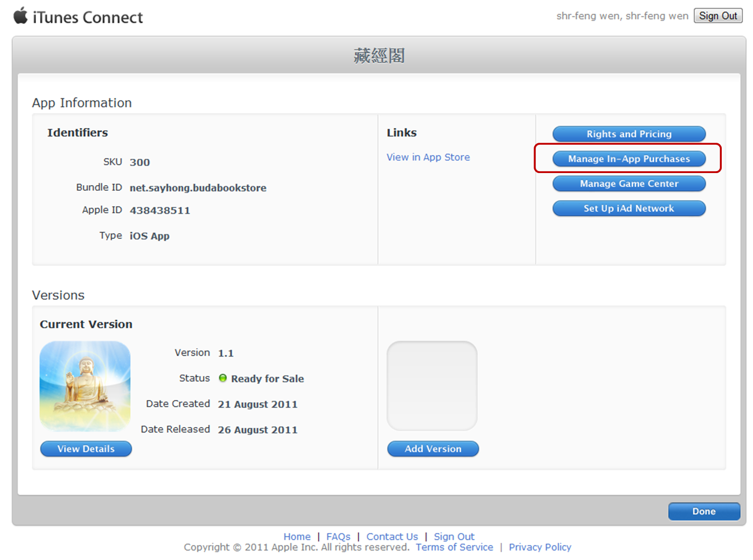Screen dimensions: 753x560
Task: Open the FAQs footer link
Action: point(338,536)
